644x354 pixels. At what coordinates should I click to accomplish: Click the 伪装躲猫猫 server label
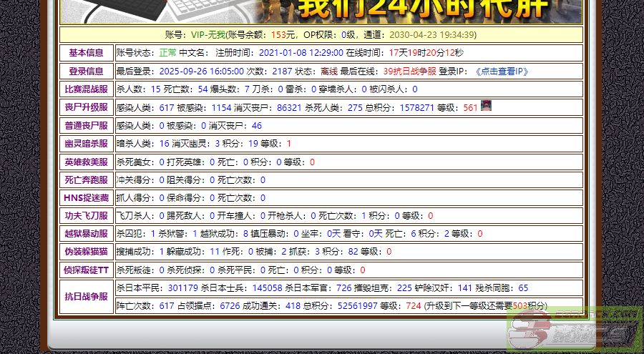coord(86,251)
